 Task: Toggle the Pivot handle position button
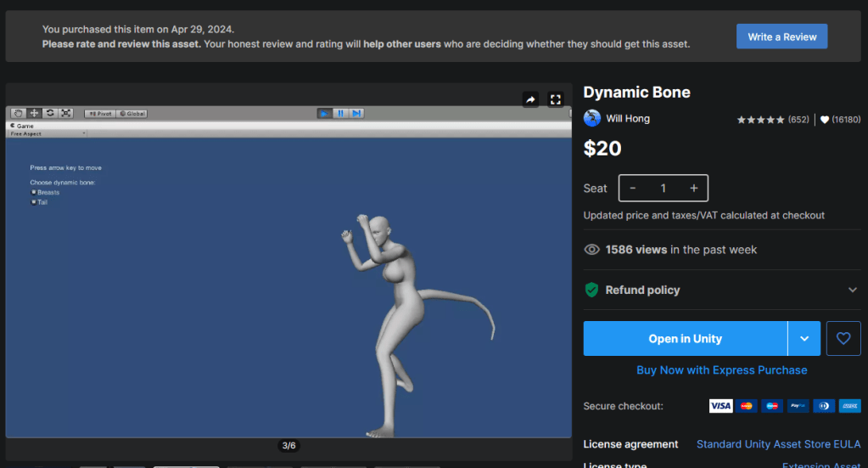(98, 113)
